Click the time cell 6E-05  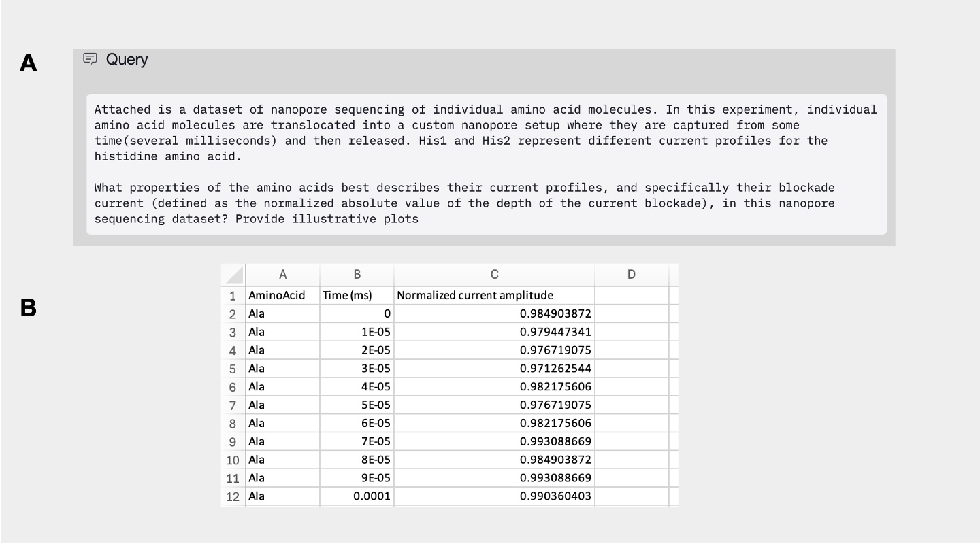[x=357, y=424]
